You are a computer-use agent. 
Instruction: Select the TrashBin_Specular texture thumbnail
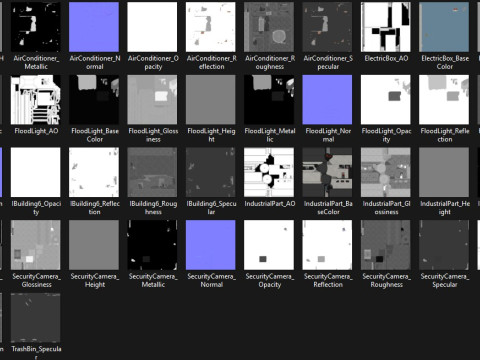pyautogui.click(x=36, y=318)
